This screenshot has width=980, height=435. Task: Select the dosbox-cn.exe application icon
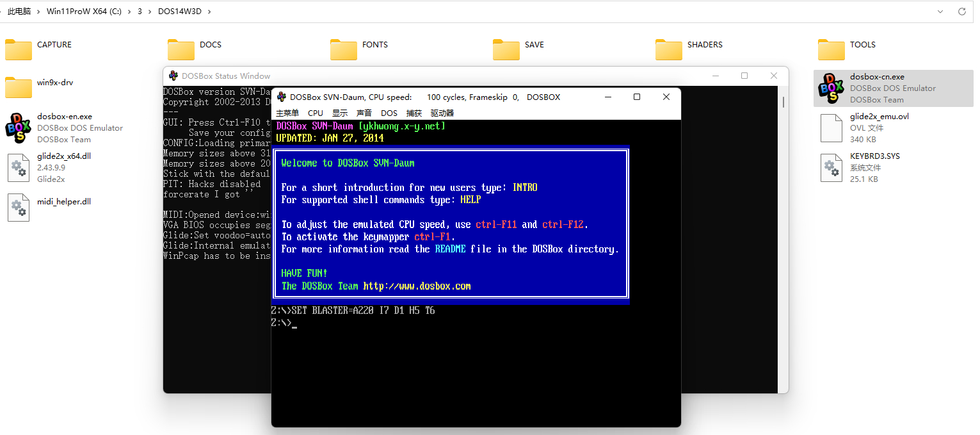(x=831, y=88)
